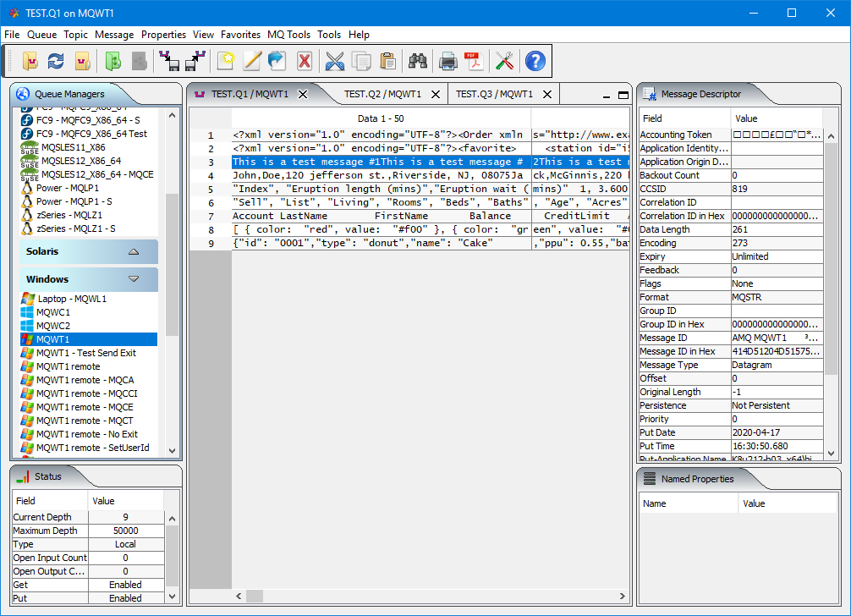This screenshot has height=616, width=851.
Task: Open the Queue menu
Action: pyautogui.click(x=41, y=35)
